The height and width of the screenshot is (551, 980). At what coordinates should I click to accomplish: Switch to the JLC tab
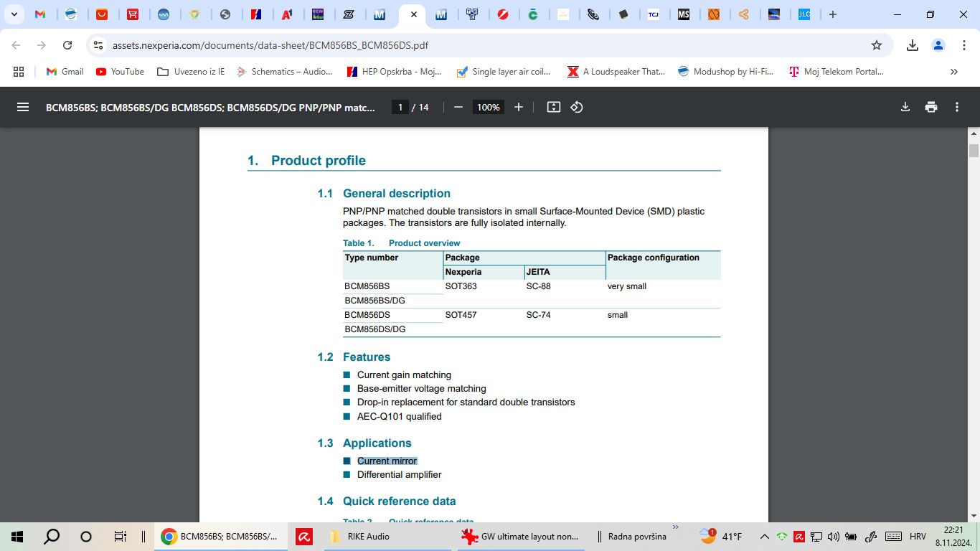tap(804, 14)
